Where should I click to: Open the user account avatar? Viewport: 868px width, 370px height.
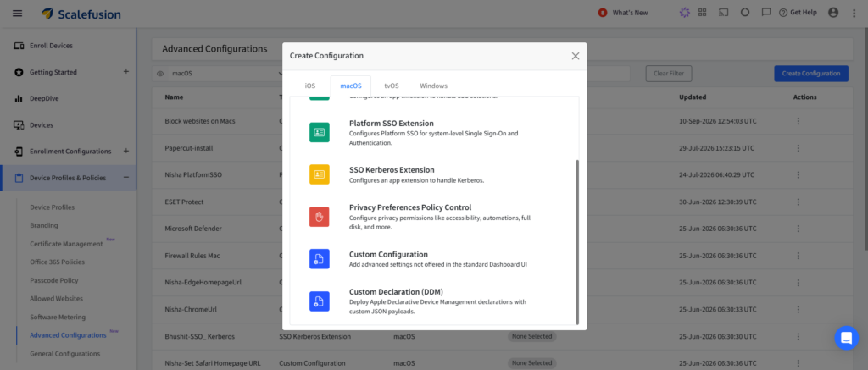833,13
